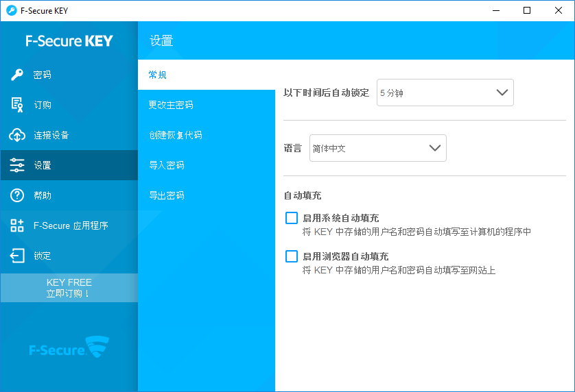Click the 以下时间后自动锁定 label
The height and width of the screenshot is (392, 575).
click(326, 93)
